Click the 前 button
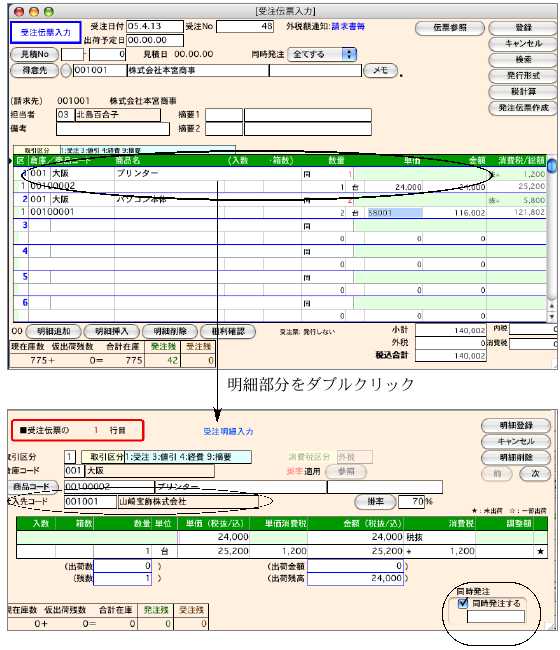560x650 pixels. click(x=497, y=474)
